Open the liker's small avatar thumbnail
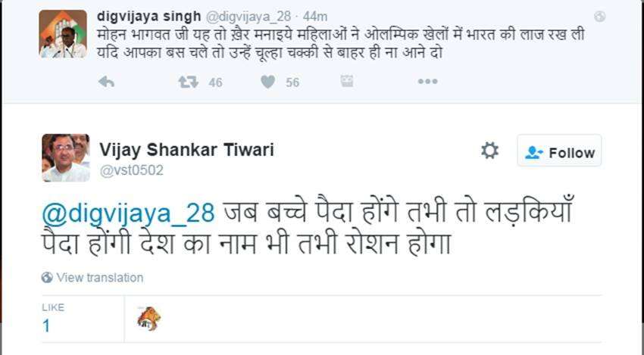This screenshot has width=644, height=355. point(148,318)
